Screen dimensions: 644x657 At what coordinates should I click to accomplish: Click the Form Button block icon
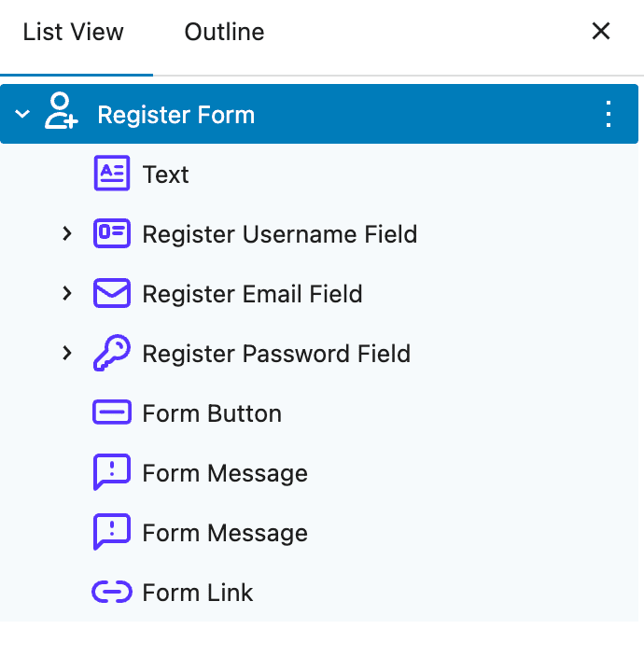point(112,413)
